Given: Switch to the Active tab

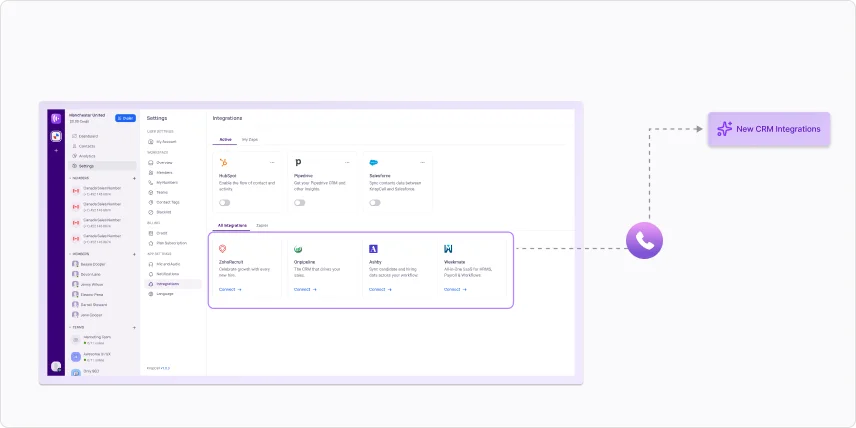Looking at the screenshot, I should 225,140.
